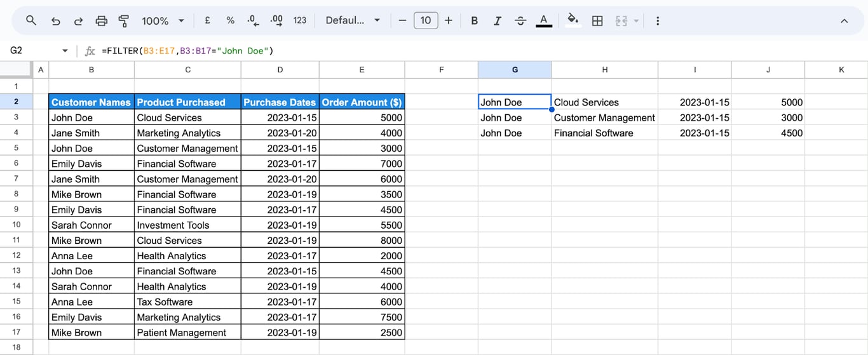
Task: Toggle bold formatting
Action: click(x=474, y=20)
